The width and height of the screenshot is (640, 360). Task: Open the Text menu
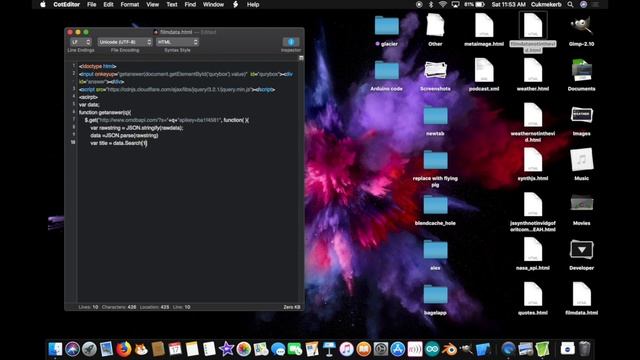tap(172, 4)
